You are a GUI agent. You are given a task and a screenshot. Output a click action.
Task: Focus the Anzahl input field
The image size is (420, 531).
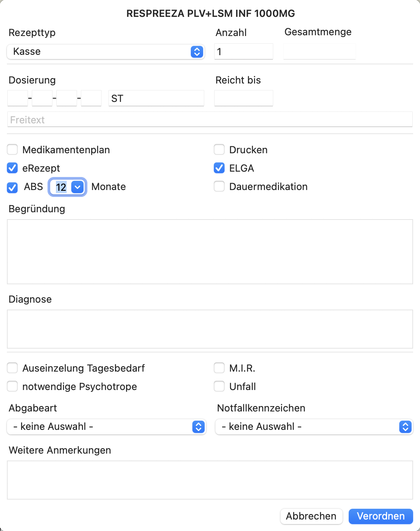coord(244,51)
